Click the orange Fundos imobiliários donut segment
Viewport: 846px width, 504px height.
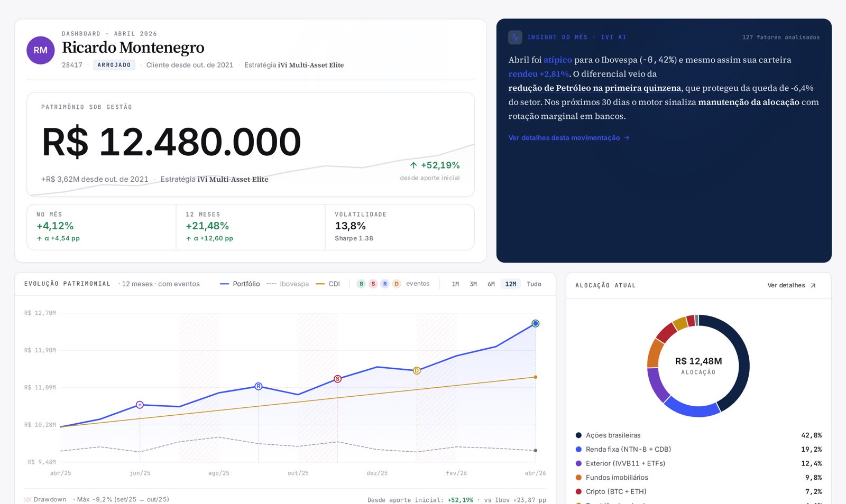pyautogui.click(x=655, y=353)
